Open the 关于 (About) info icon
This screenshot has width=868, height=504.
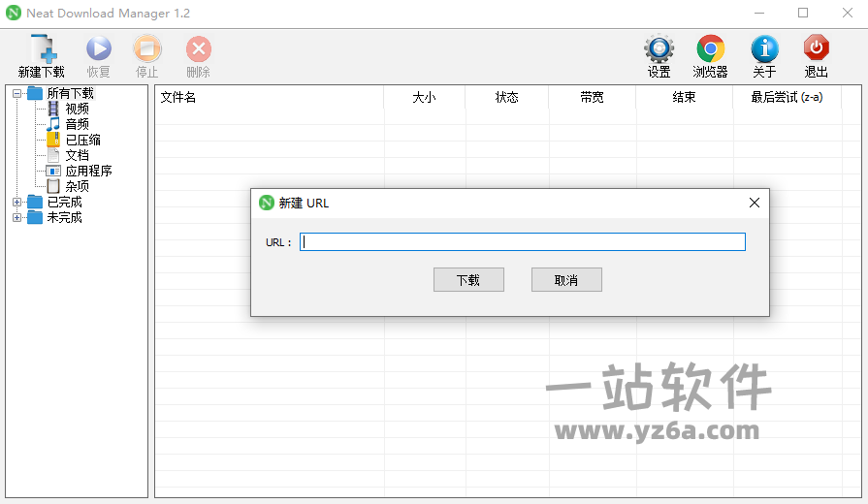(764, 48)
